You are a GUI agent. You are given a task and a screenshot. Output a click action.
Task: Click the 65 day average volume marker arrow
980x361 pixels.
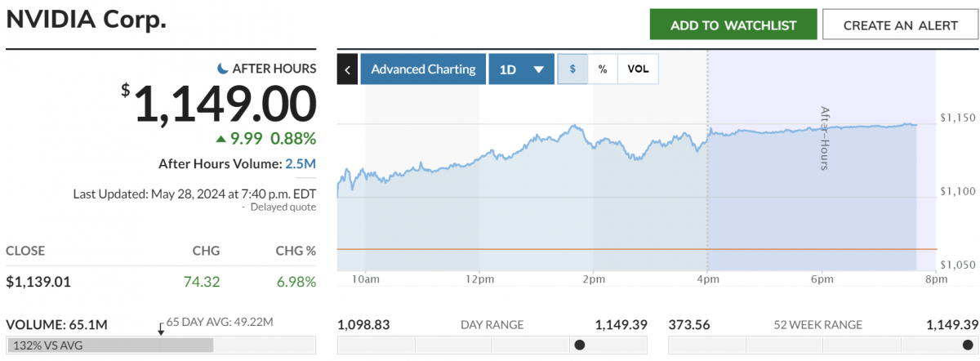pos(161,328)
